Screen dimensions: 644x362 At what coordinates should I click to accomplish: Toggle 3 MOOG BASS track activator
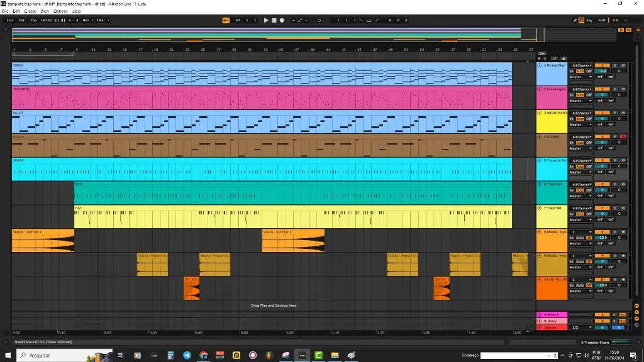click(x=602, y=113)
